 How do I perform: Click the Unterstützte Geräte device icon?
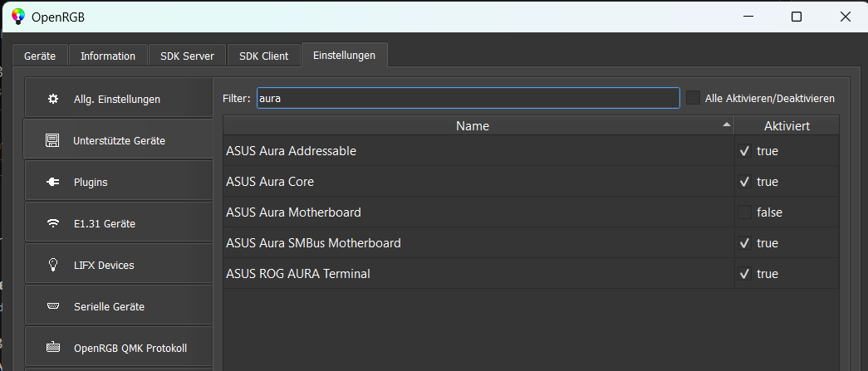tap(53, 140)
